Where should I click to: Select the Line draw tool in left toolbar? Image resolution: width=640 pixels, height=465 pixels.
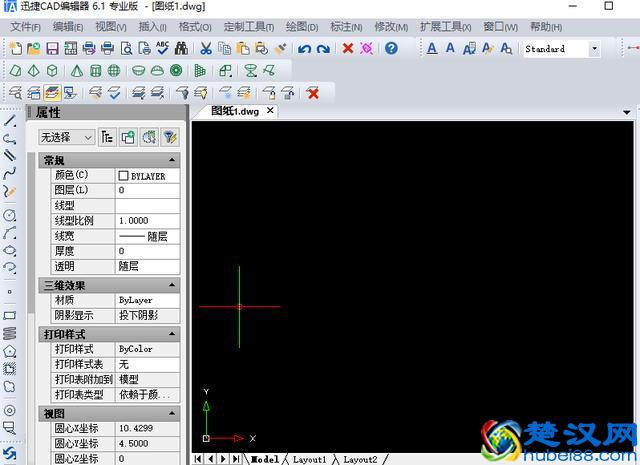pyautogui.click(x=10, y=121)
